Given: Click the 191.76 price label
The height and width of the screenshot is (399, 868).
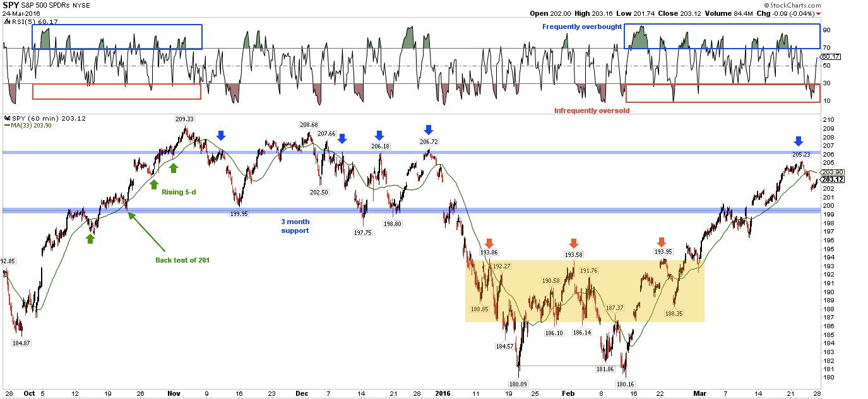Looking at the screenshot, I should (588, 270).
